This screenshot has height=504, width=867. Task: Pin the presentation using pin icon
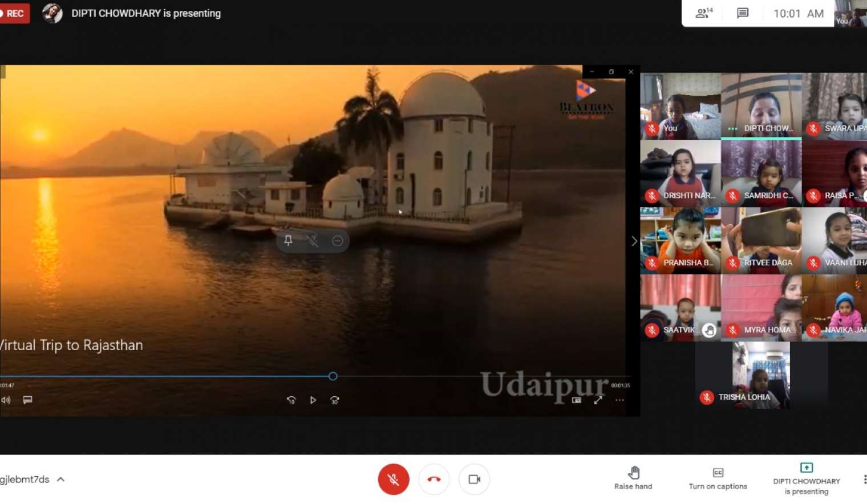pos(289,241)
